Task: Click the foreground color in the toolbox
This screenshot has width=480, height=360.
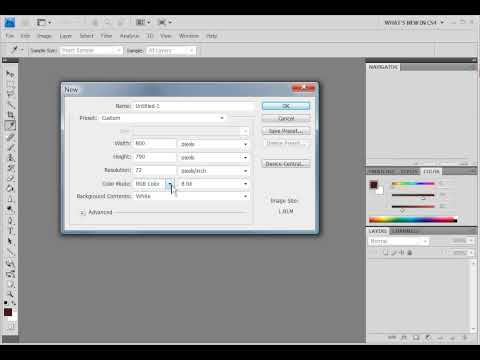Action: [x=8, y=312]
